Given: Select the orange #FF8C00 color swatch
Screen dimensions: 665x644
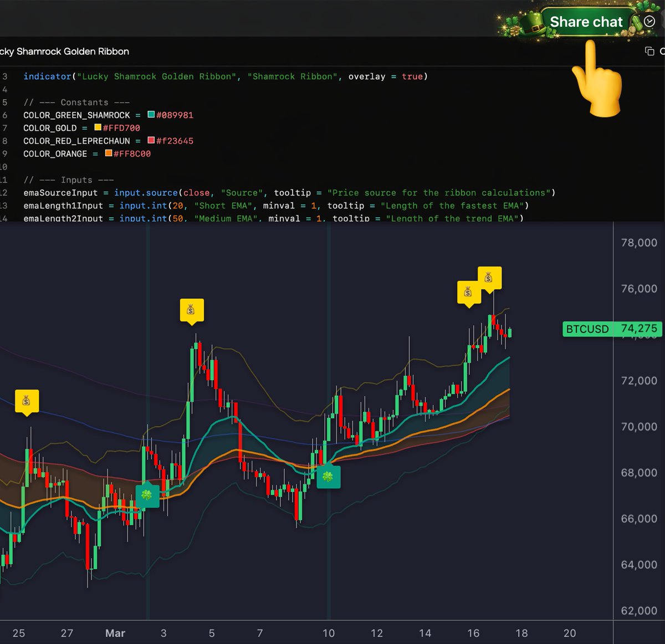Looking at the screenshot, I should point(108,154).
